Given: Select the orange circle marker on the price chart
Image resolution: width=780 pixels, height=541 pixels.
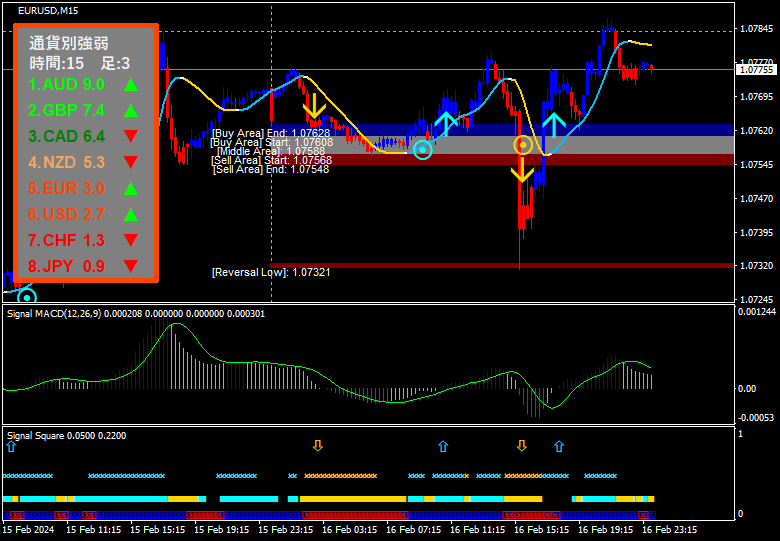Looking at the screenshot, I should (523, 145).
